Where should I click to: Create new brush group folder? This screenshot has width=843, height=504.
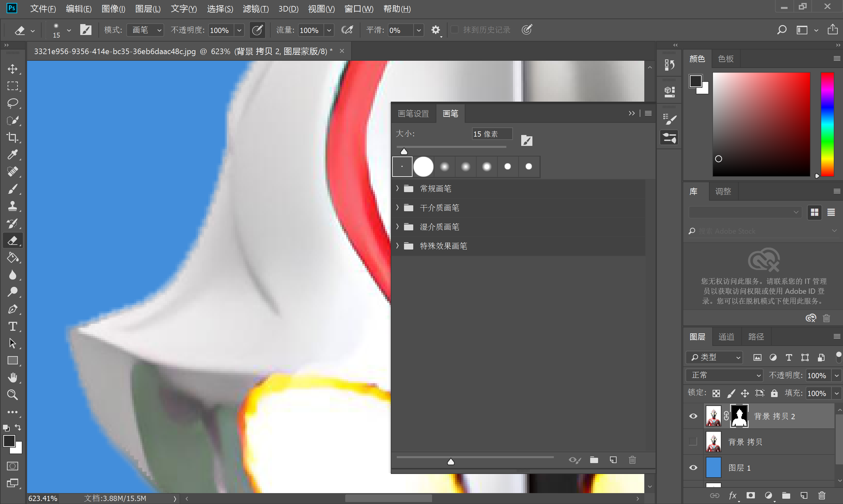tap(594, 460)
